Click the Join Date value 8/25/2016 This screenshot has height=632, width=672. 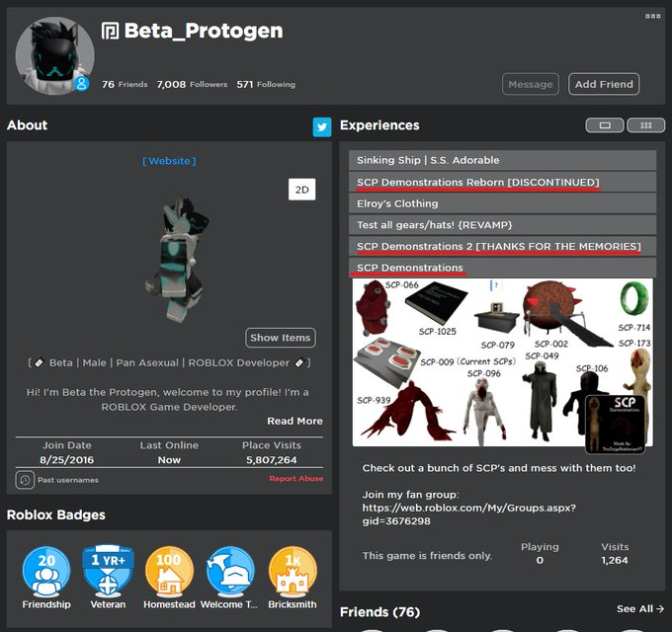point(66,460)
